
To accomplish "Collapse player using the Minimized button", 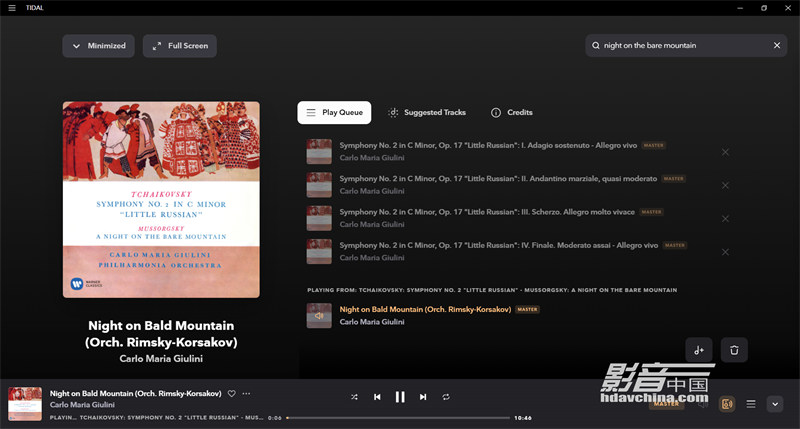I will (x=98, y=46).
